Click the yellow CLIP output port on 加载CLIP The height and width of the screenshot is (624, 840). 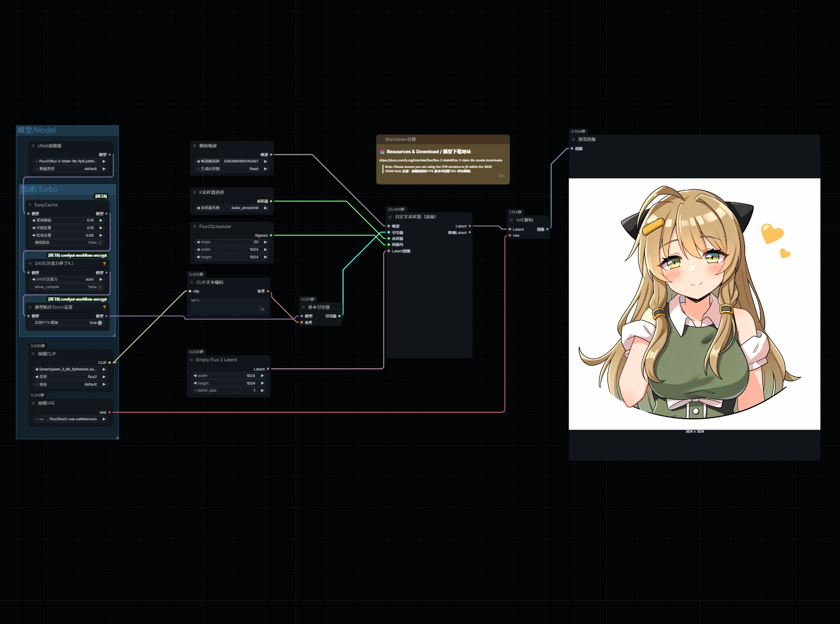click(x=109, y=362)
